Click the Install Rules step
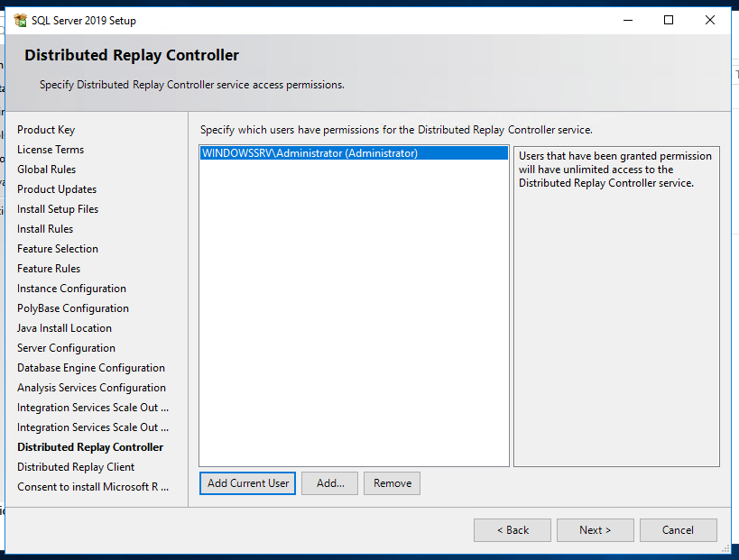739x560 pixels. pyautogui.click(x=45, y=228)
